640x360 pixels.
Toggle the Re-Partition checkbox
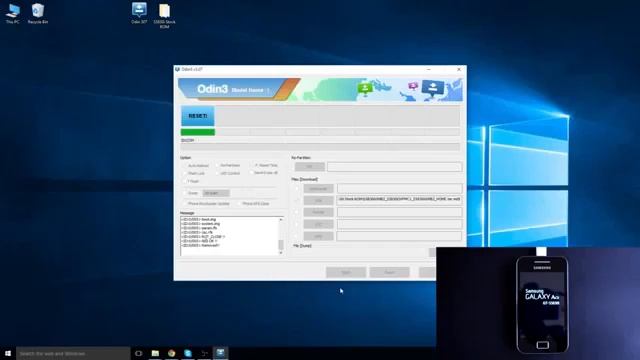click(217, 165)
